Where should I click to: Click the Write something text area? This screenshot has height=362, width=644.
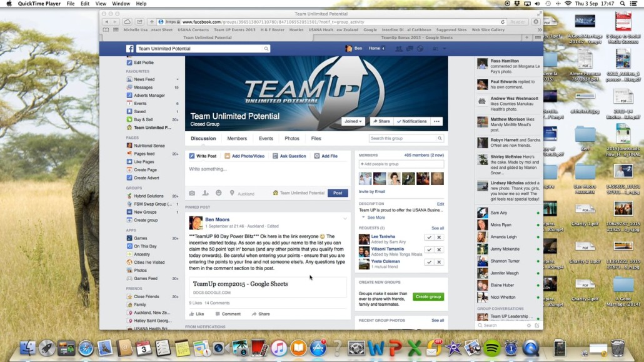point(268,174)
